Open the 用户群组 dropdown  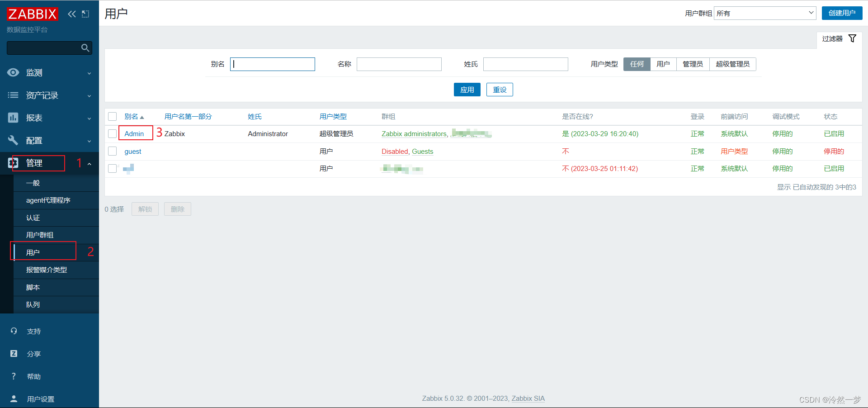tap(765, 13)
